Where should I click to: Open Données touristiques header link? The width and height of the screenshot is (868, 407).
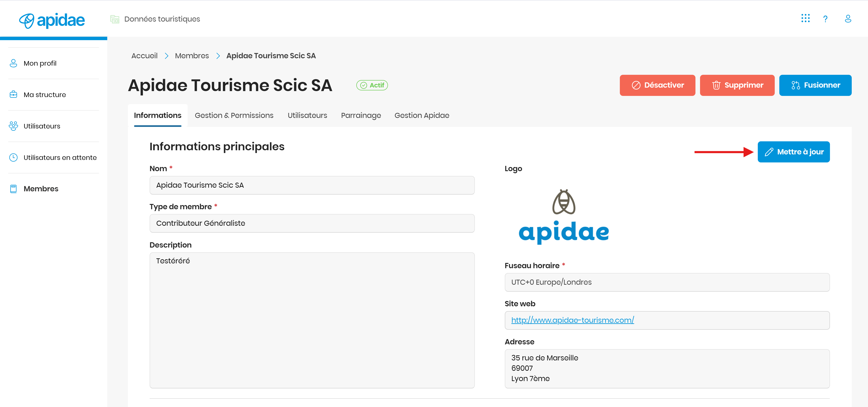[x=162, y=19]
